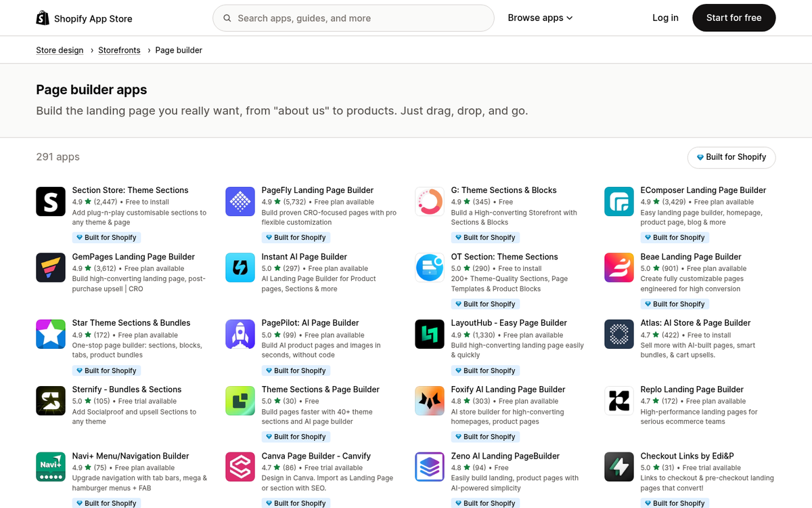The height and width of the screenshot is (508, 812).
Task: Click the Replo Landing Page Builder icon
Action: click(619, 400)
